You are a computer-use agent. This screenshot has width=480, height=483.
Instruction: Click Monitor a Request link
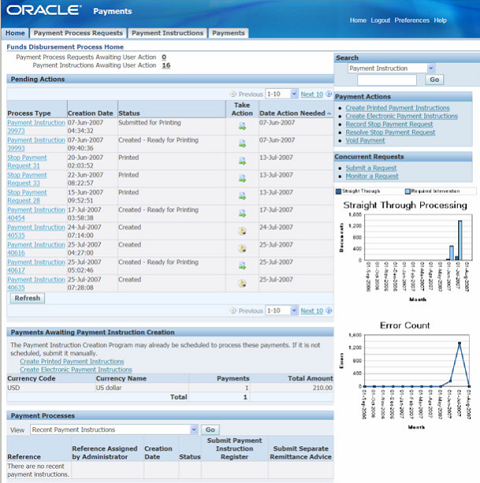click(372, 176)
